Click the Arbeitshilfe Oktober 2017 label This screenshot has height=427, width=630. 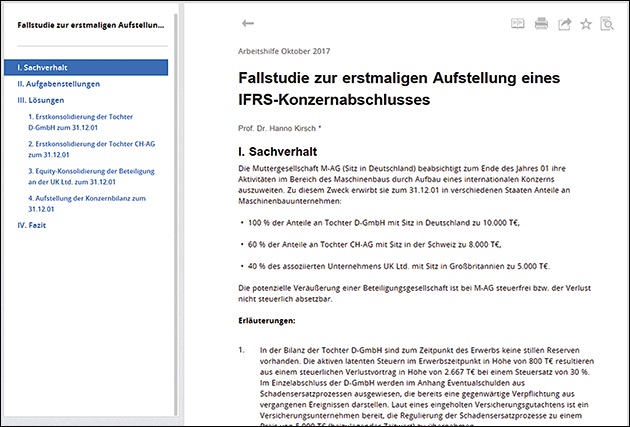(x=284, y=51)
